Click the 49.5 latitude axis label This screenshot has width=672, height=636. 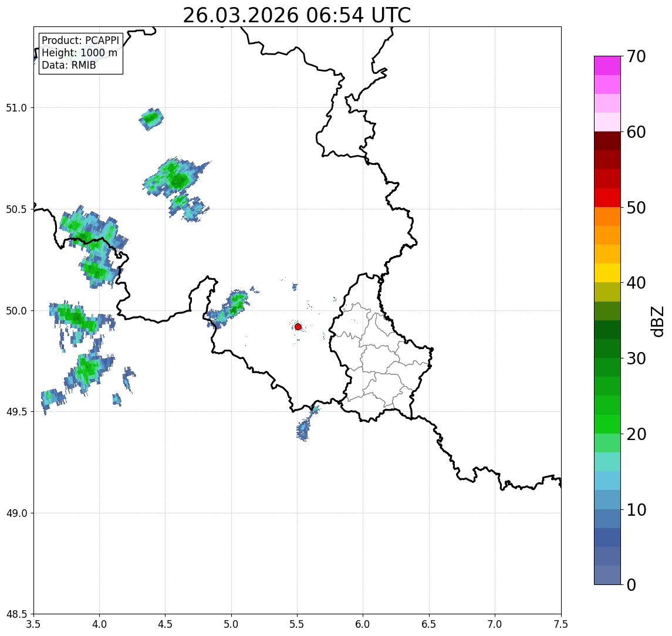tap(16, 412)
